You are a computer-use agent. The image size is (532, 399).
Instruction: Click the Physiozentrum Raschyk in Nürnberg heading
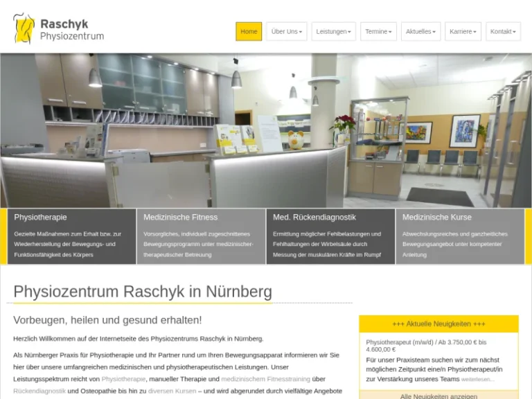pyautogui.click(x=143, y=292)
